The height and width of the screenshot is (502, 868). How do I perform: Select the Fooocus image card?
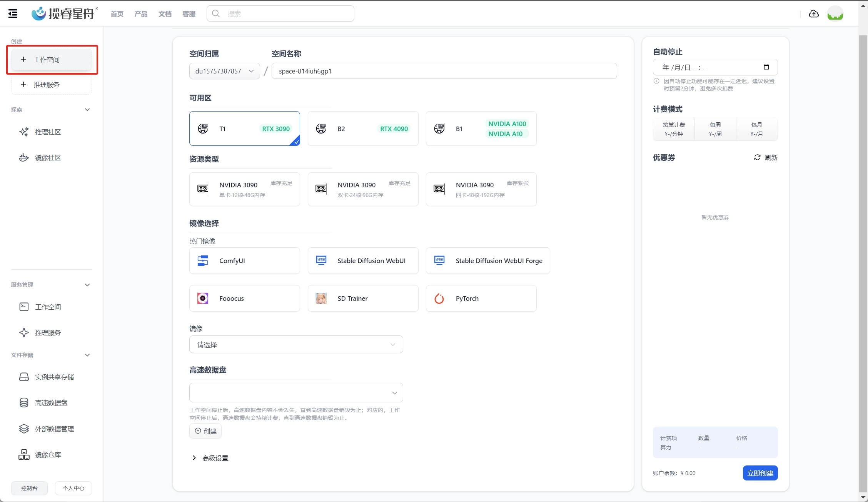(245, 299)
